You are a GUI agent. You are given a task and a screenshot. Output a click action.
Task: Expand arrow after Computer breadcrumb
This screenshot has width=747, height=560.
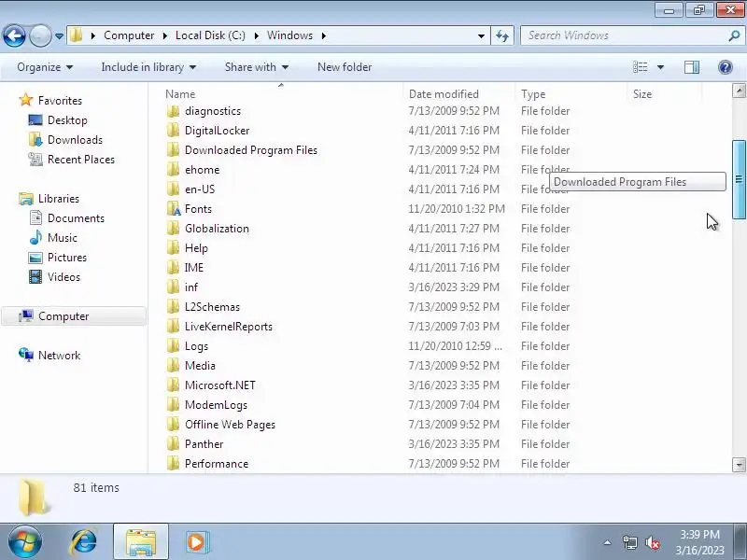164,35
